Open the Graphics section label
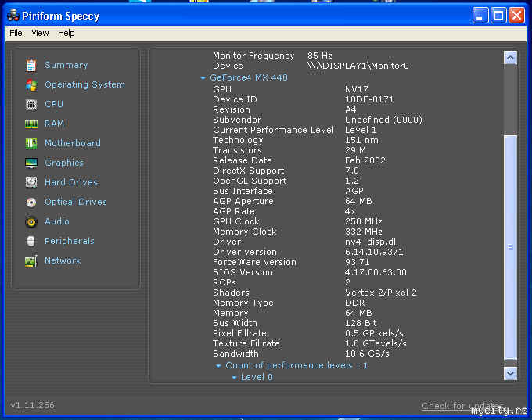Image resolution: width=532 pixels, height=420 pixels. tap(64, 163)
